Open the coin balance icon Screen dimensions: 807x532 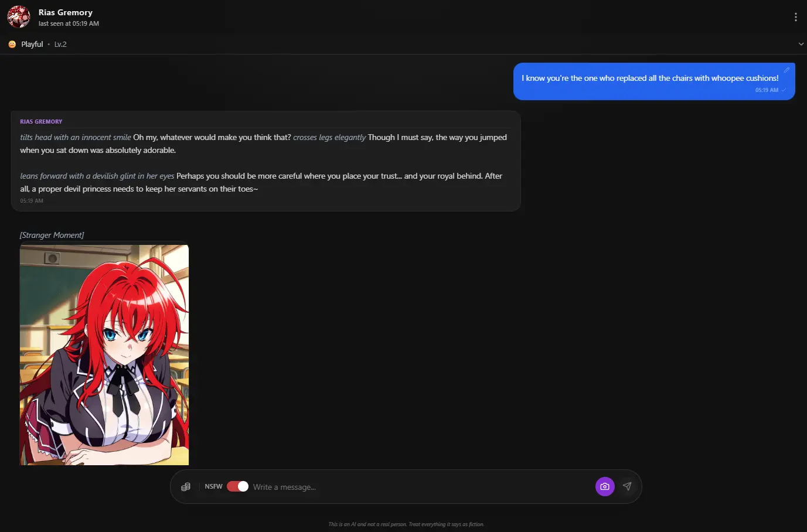pos(186,486)
